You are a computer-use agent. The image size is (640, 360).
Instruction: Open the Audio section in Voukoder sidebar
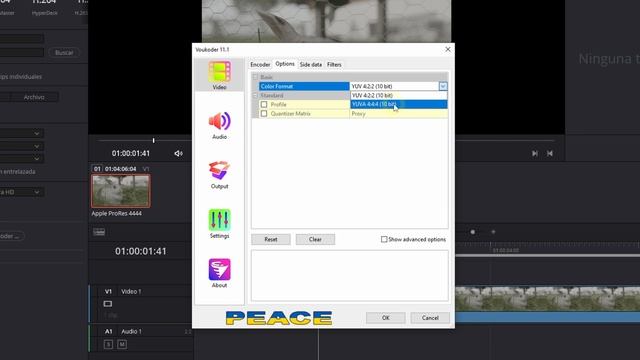[220, 125]
